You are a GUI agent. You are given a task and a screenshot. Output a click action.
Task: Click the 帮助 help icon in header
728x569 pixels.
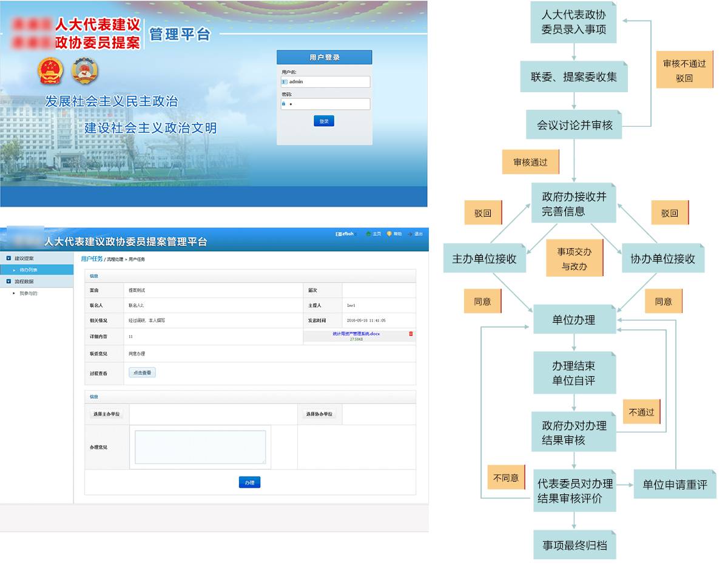click(x=389, y=234)
